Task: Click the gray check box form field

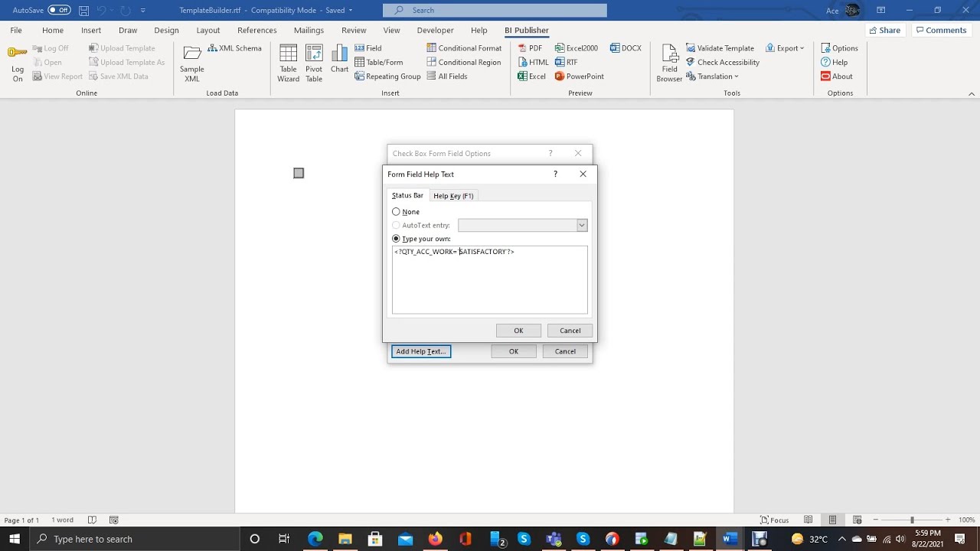Action: (x=299, y=173)
